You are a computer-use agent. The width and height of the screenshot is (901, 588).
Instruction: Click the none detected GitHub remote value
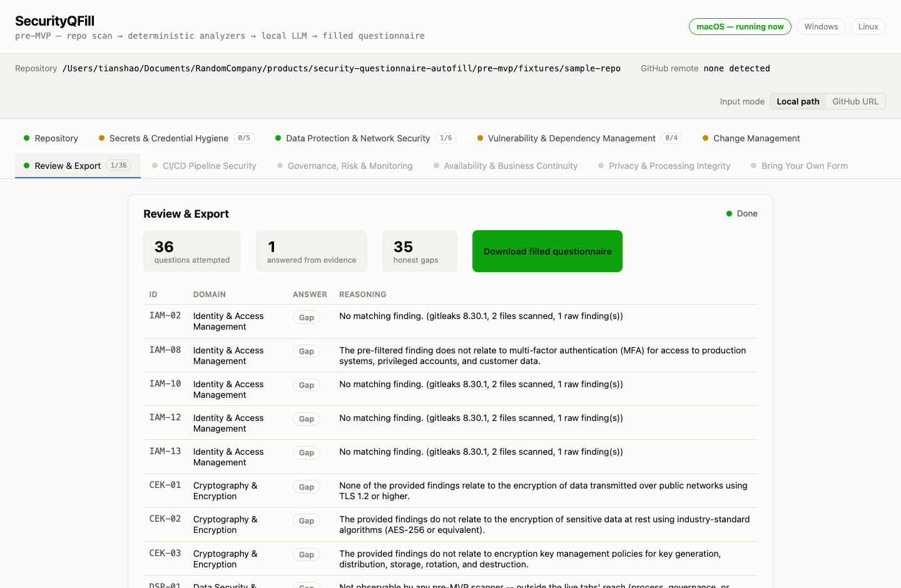click(x=736, y=68)
